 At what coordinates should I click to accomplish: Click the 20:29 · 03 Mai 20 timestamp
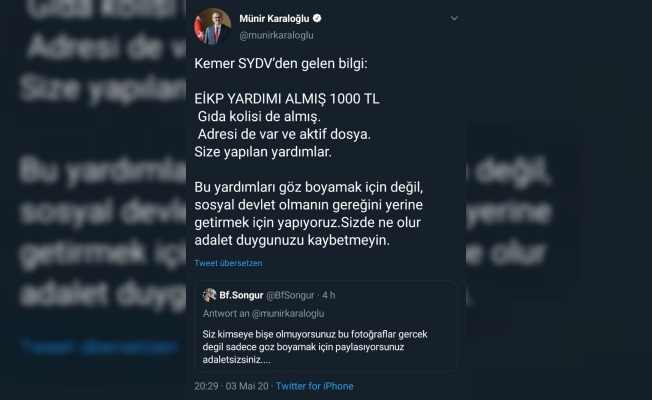tap(231, 386)
